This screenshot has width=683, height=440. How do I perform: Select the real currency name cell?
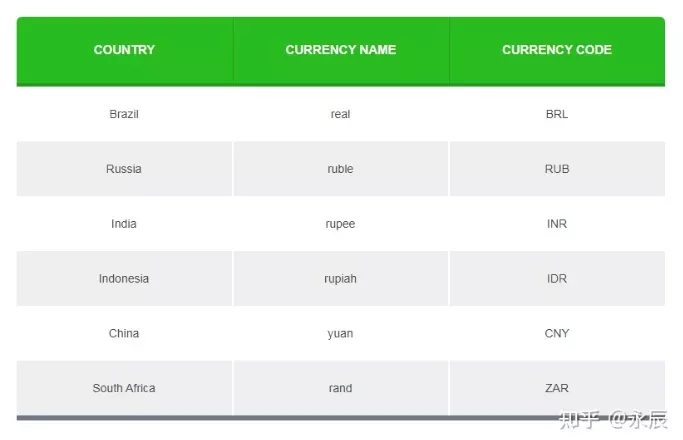[341, 114]
